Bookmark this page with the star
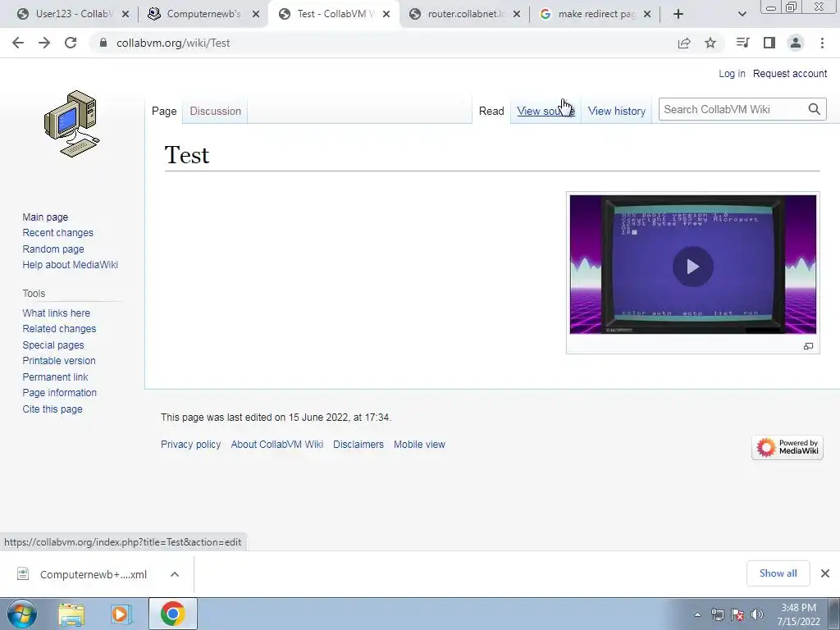The image size is (840, 630). [x=710, y=43]
